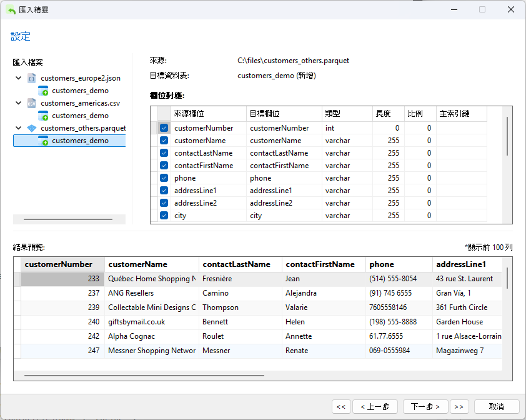Click the parquet file icon for customers_others.parquet

pyautogui.click(x=31, y=128)
